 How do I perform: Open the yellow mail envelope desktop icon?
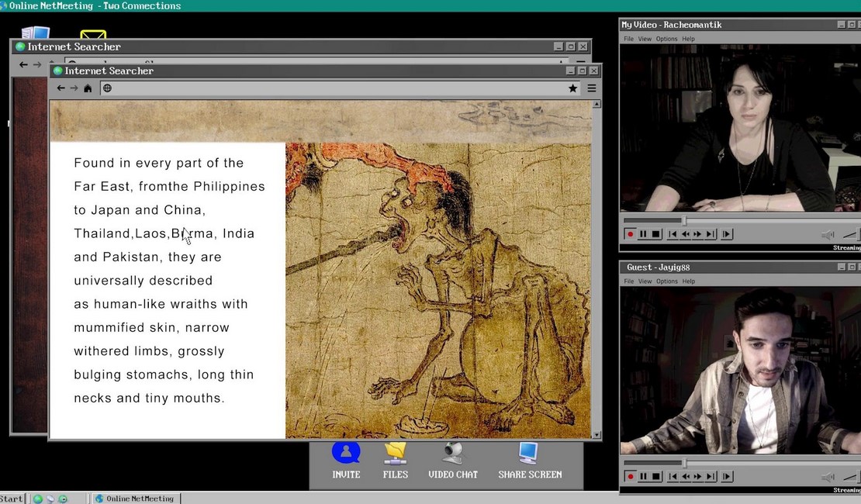point(93,35)
